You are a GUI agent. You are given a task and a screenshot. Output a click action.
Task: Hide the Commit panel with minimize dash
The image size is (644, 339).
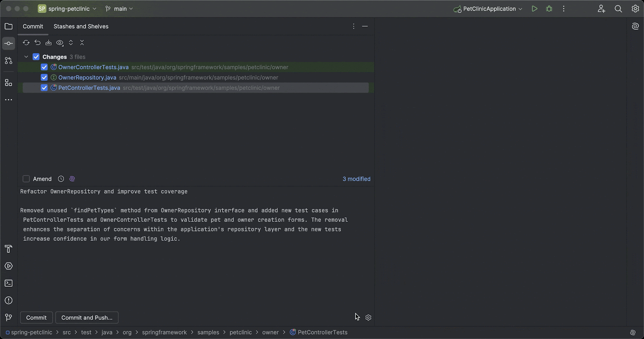tap(365, 26)
